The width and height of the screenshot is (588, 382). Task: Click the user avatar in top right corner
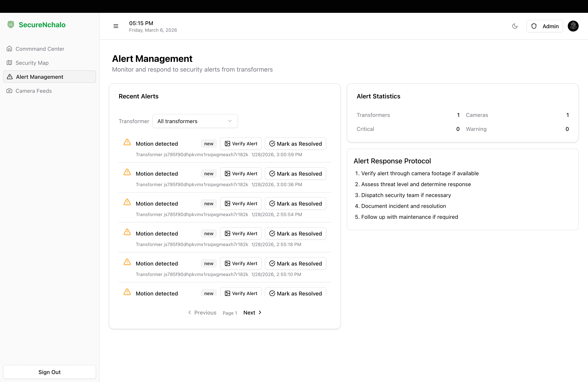pos(573,26)
